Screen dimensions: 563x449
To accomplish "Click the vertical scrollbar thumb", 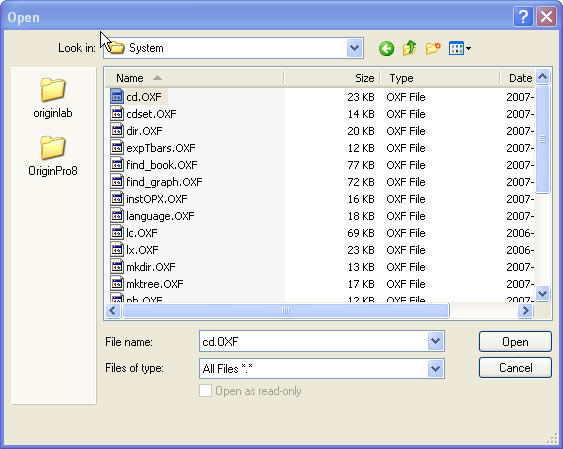I will 543,139.
